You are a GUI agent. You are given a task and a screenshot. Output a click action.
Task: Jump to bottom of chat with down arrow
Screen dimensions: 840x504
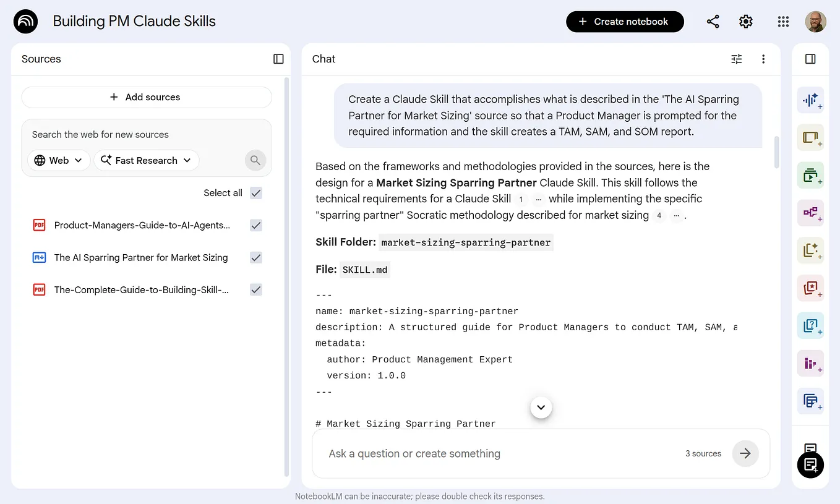pos(541,407)
